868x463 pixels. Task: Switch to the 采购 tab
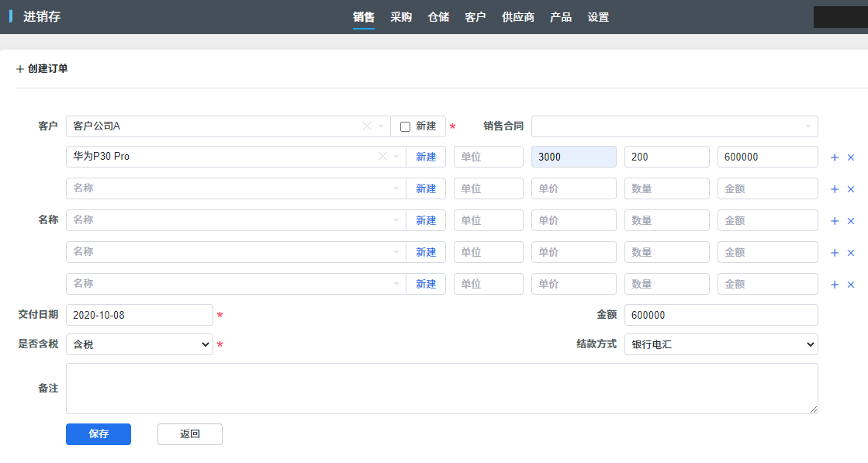[x=401, y=17]
